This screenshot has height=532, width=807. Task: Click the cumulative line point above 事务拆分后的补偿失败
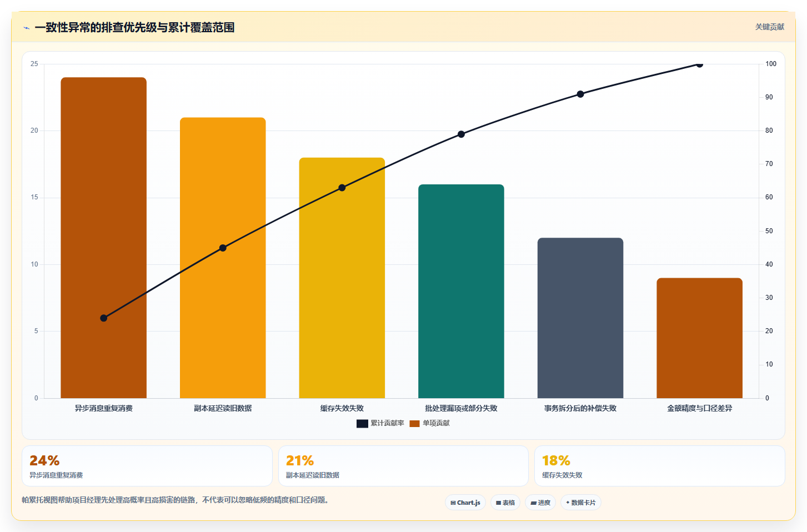point(580,94)
